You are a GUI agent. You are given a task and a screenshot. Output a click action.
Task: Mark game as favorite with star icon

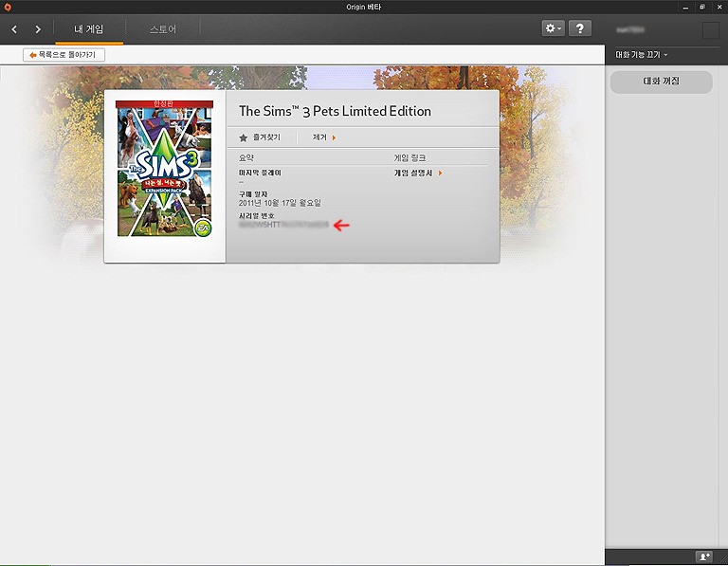pyautogui.click(x=243, y=137)
